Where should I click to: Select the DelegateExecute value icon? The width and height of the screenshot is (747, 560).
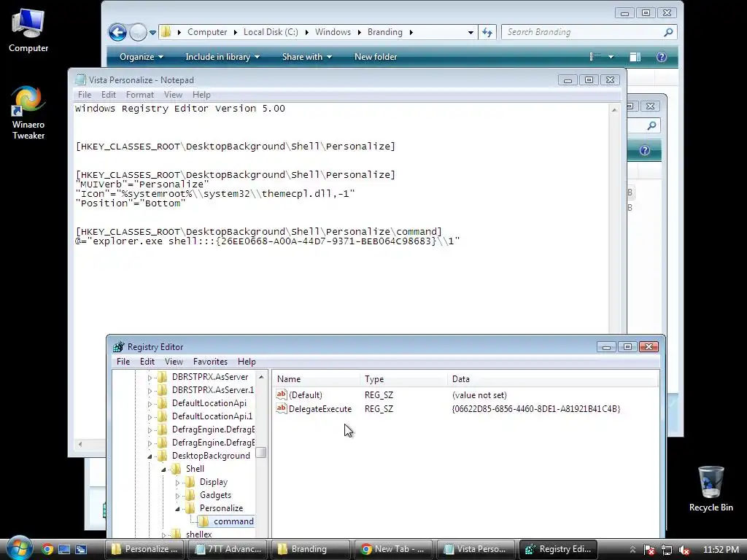tap(282, 408)
